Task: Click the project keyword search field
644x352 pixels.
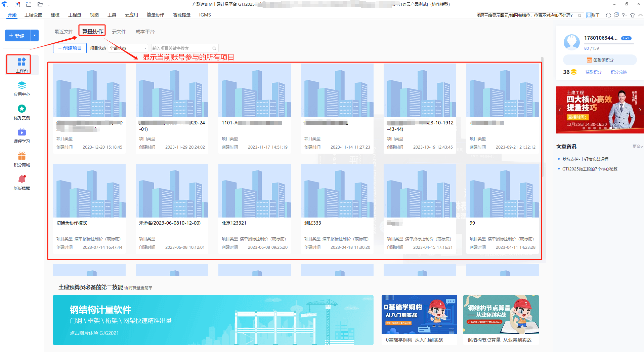Action: point(185,48)
